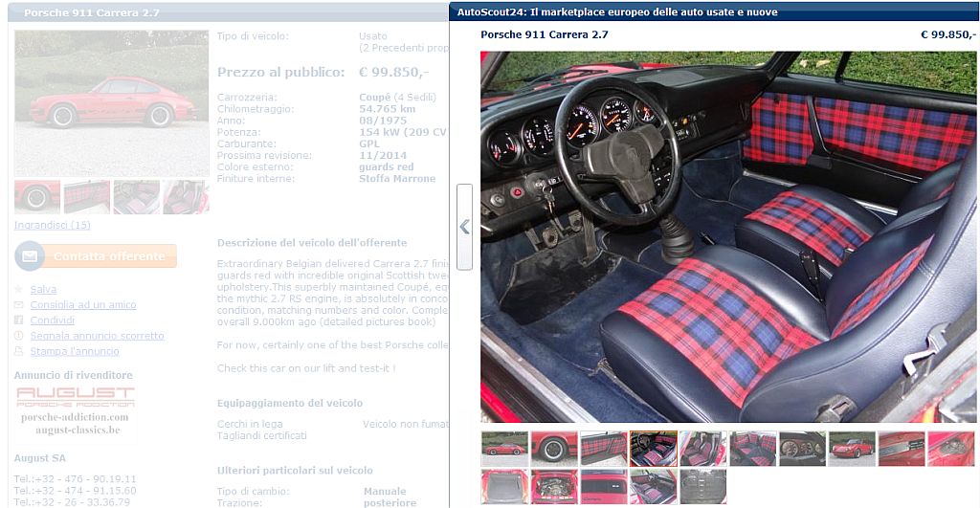The height and width of the screenshot is (508, 980).
Task: Select gallery thumbnail of tartan door panel
Action: click(604, 449)
